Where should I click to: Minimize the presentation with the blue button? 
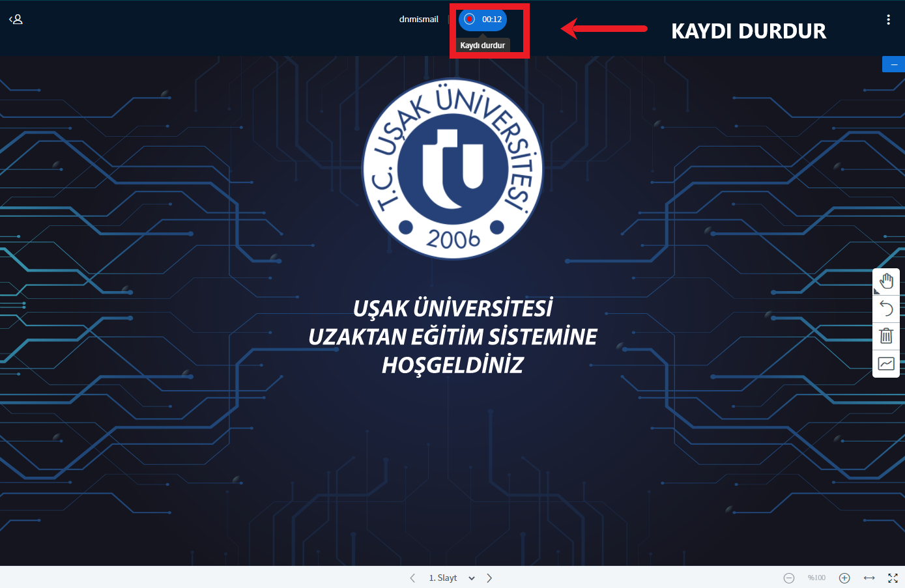coord(893,64)
